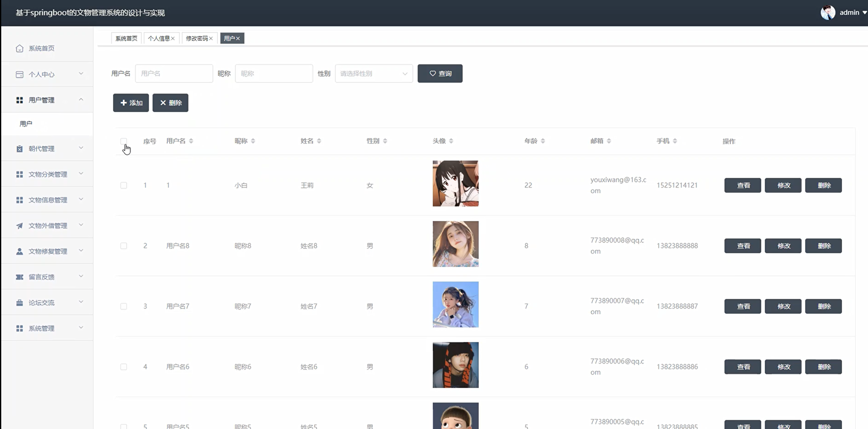Click the 留言反馈 ticket icon
The image size is (868, 429).
point(20,277)
